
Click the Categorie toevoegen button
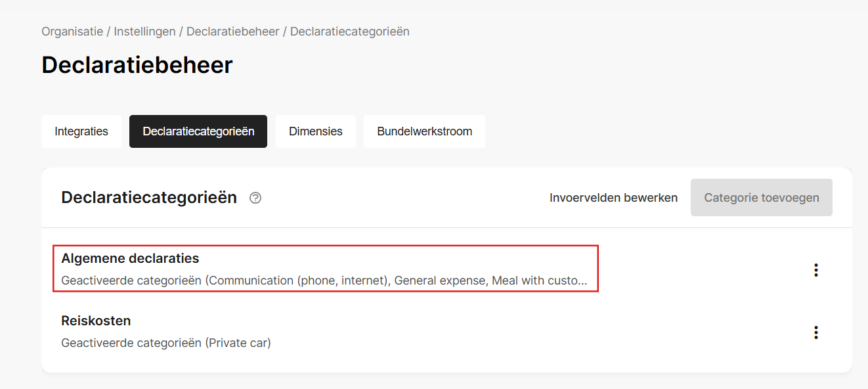point(762,197)
